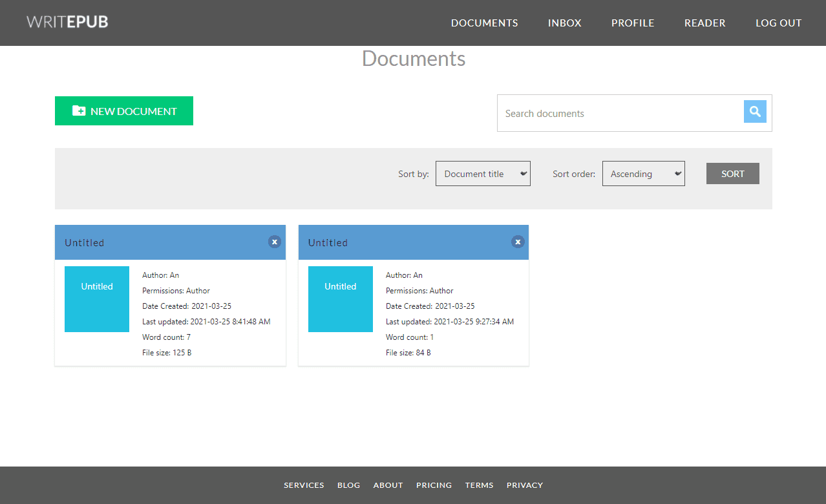
Task: Open the Privacy footer link
Action: [x=524, y=485]
